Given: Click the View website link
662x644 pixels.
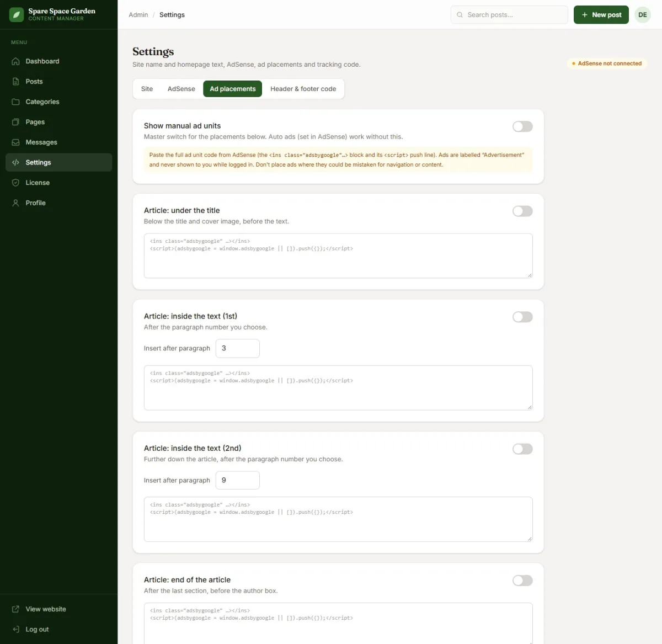Looking at the screenshot, I should [x=58, y=609].
